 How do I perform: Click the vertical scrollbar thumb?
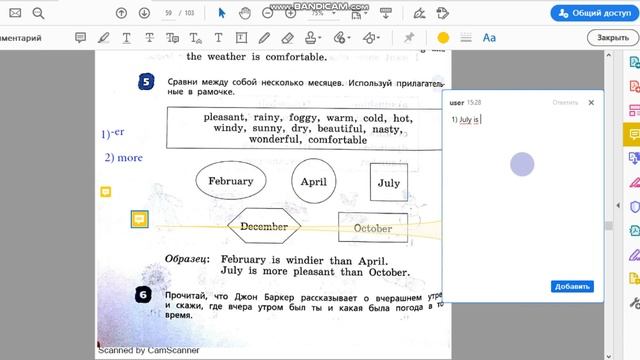click(609, 226)
